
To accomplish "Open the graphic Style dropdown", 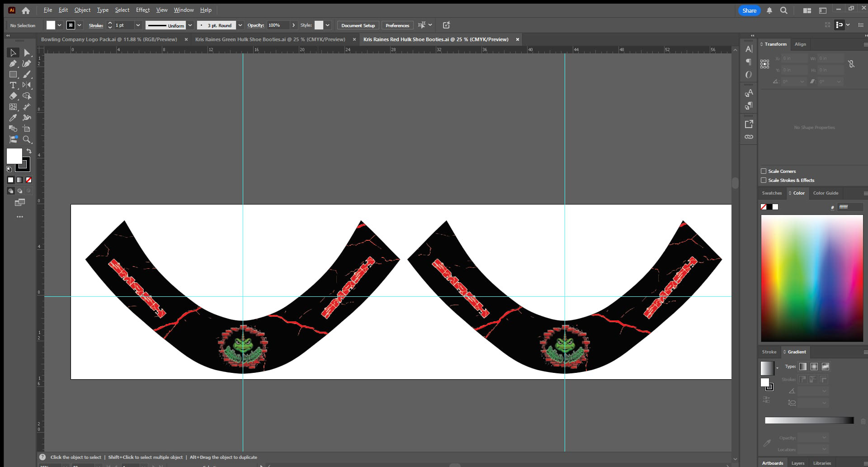I will [327, 25].
